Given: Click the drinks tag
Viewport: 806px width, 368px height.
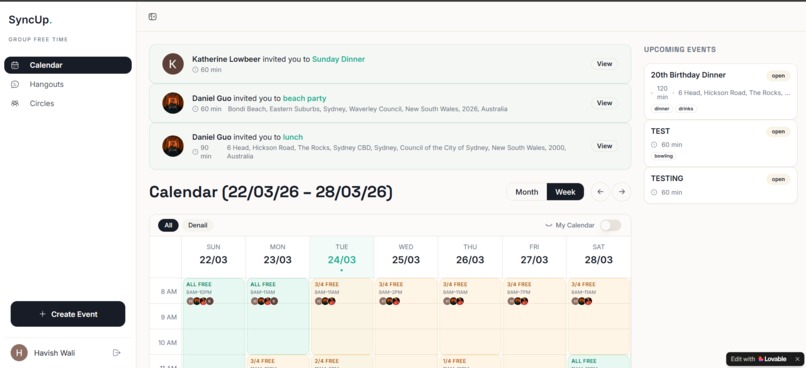Looking at the screenshot, I should tap(686, 109).
